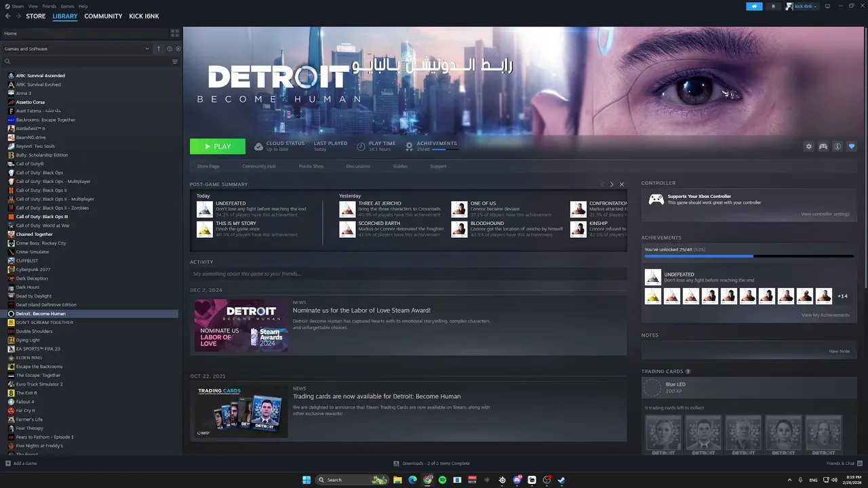Show previous post-game summary page
Screen dimensions: 868x488
tap(602, 184)
